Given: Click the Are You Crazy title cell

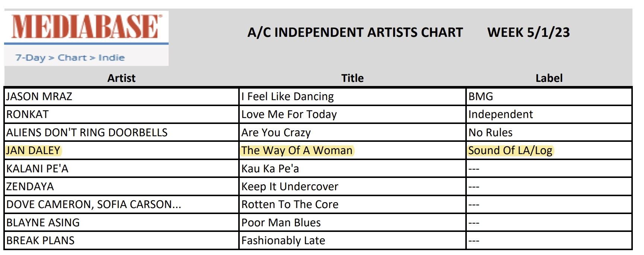Looking at the screenshot, I should pyautogui.click(x=276, y=133).
